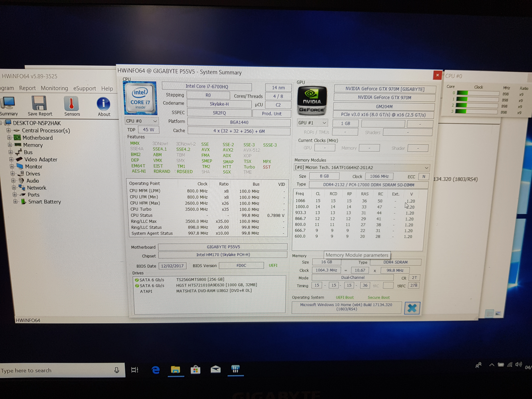Click the About info icon
Screen dimensions: 532x399
click(103, 104)
